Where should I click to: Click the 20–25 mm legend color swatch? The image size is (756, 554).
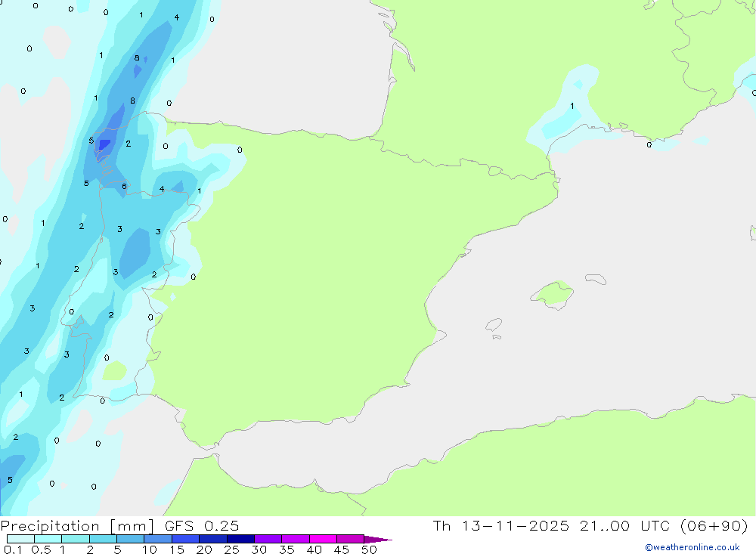click(213, 539)
